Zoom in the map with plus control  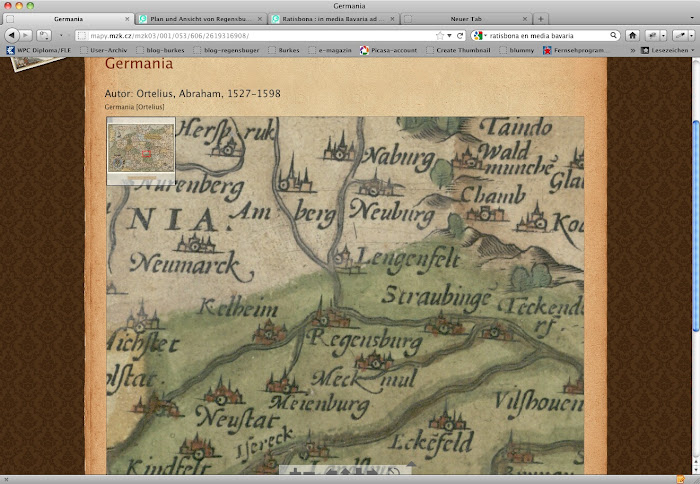point(297,471)
